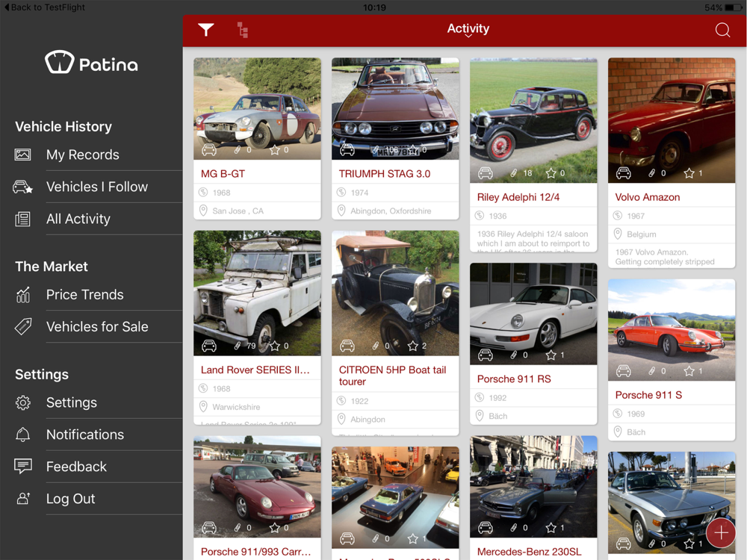
Task: Open the Triumph Stag photo
Action: click(x=395, y=108)
